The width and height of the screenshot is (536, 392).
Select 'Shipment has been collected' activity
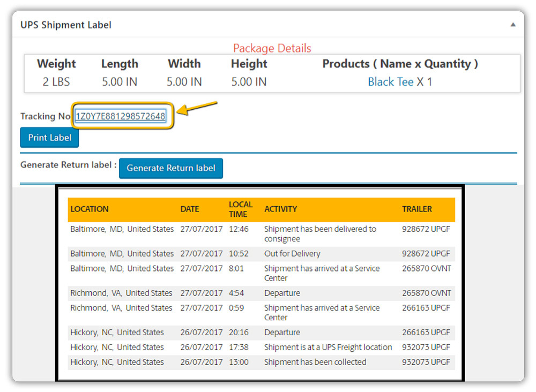coord(315,362)
